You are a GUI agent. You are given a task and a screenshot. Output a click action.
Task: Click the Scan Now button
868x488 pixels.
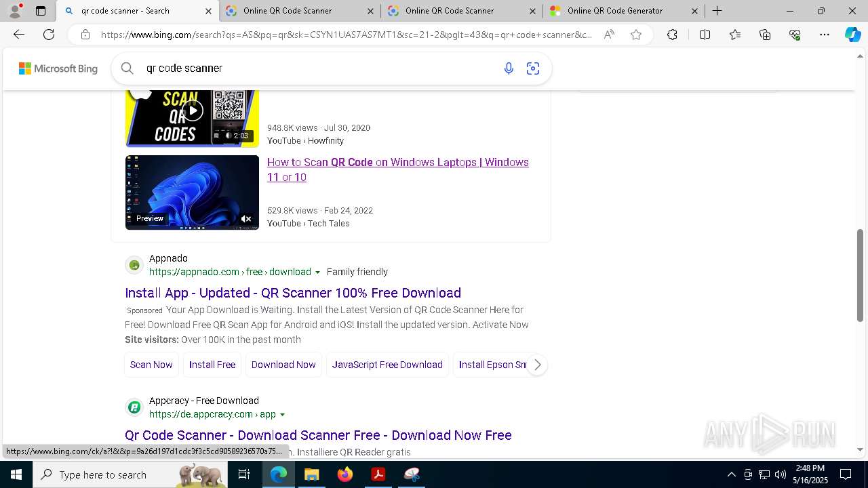coord(151,365)
